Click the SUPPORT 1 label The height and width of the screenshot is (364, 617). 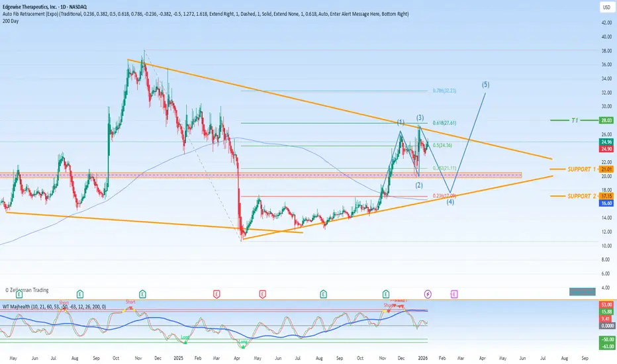582,169
